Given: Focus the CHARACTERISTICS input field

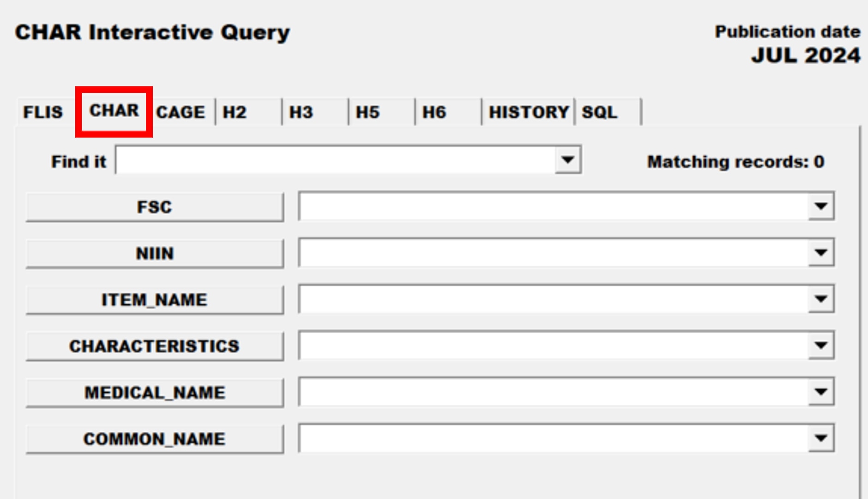Looking at the screenshot, I should [554, 345].
